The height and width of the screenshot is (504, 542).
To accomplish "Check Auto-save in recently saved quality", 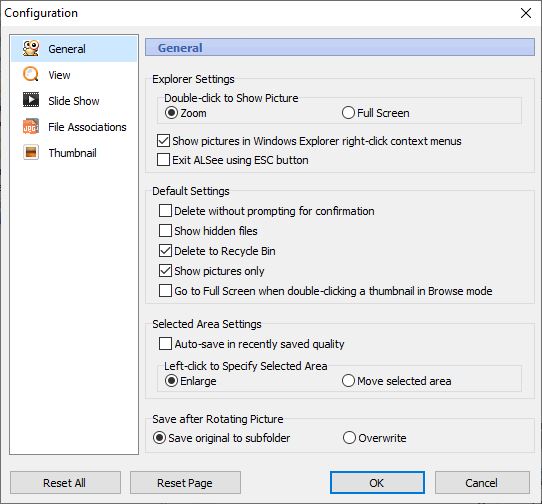I will (165, 344).
